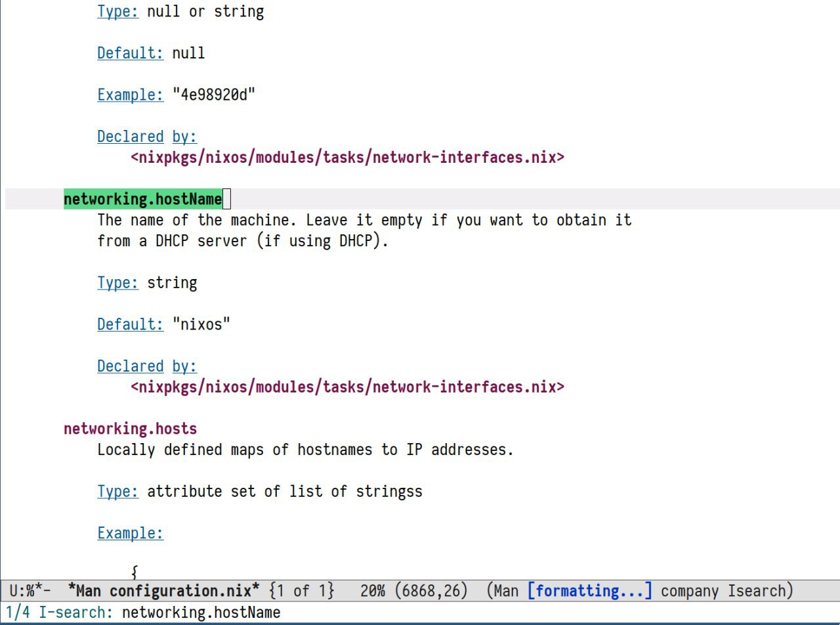Click example value "4e98920d"
This screenshot has width=840, height=625.
click(214, 95)
